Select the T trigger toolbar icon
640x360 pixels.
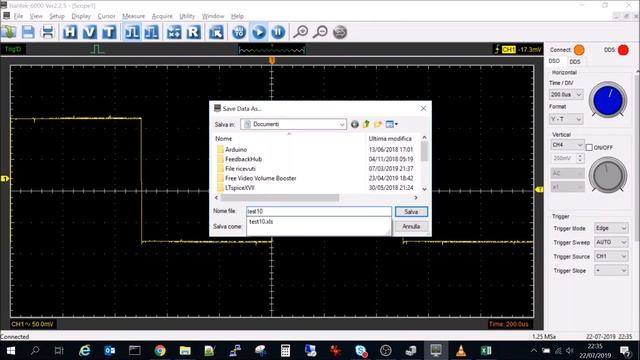click(x=109, y=32)
